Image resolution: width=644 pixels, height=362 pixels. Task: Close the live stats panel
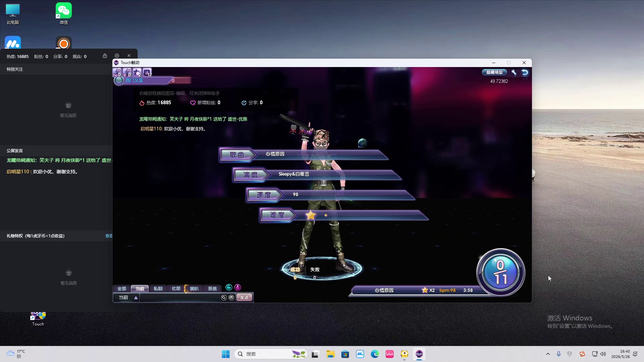pyautogui.click(x=129, y=56)
